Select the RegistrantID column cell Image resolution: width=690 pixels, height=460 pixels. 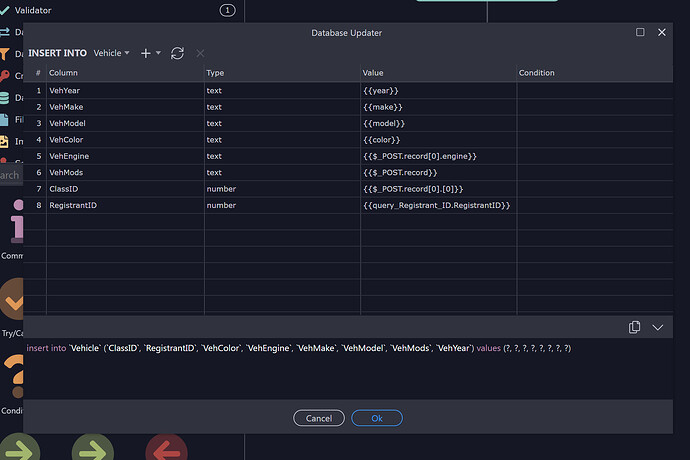tap(125, 205)
